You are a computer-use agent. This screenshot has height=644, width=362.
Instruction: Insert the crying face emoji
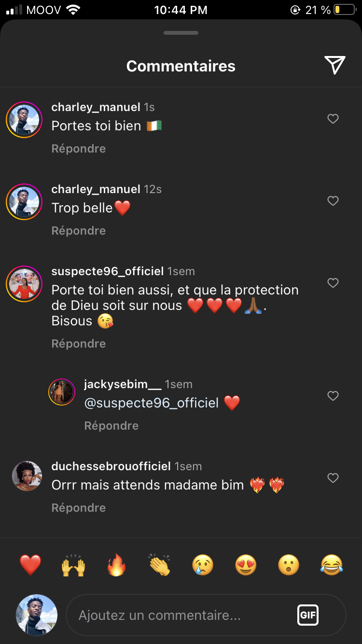(x=202, y=565)
